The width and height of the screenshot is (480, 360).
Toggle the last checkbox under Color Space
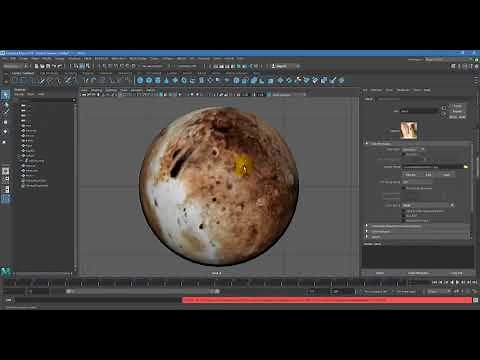pyautogui.click(x=404, y=220)
